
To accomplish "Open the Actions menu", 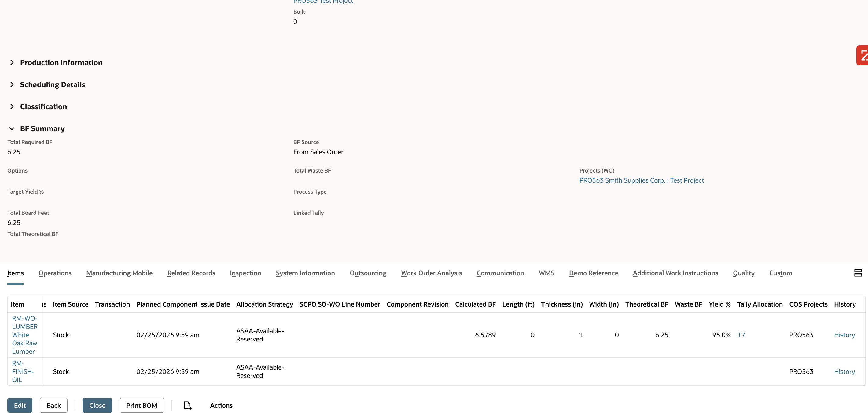I will tap(221, 405).
